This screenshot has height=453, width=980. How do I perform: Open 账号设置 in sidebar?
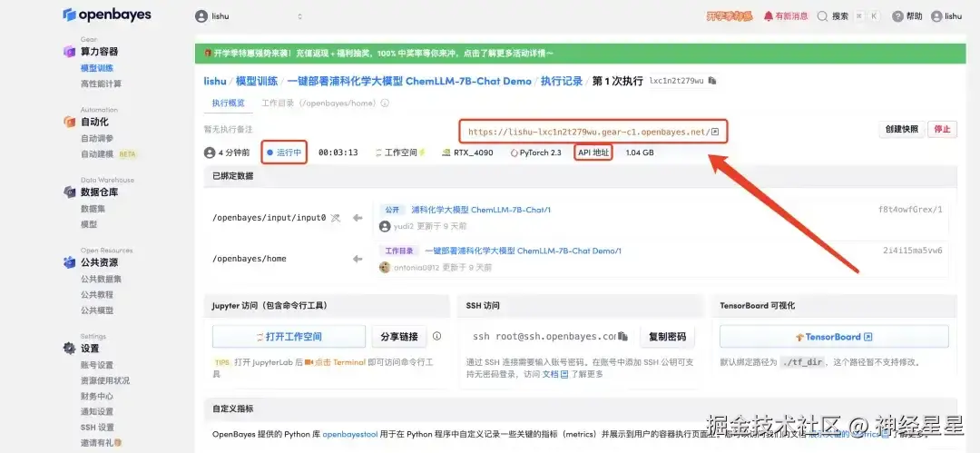(97, 365)
